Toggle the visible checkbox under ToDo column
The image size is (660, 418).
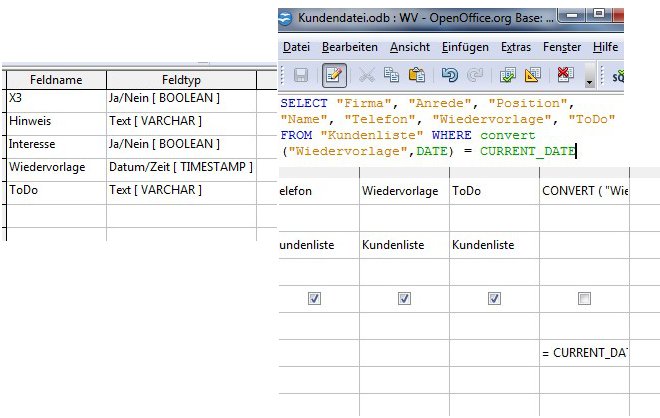(x=494, y=298)
